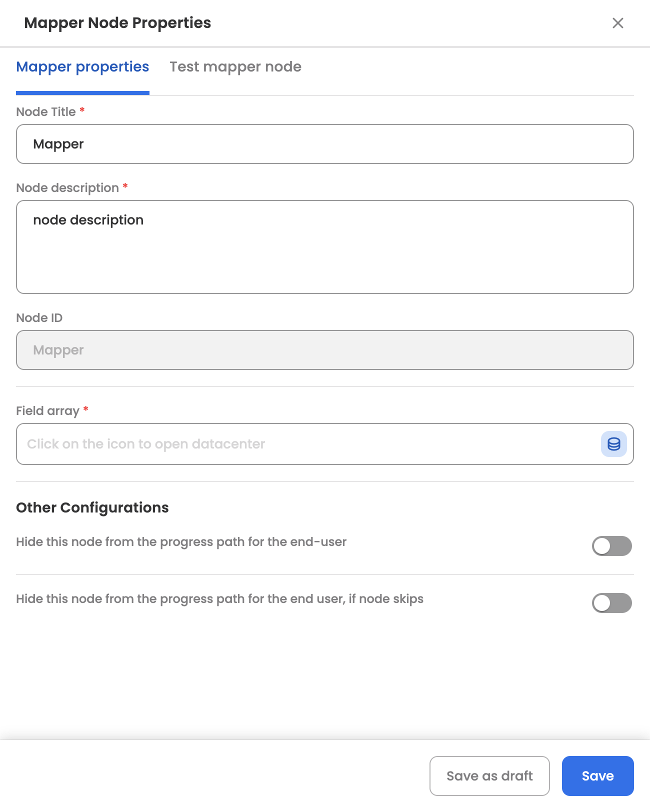Click the Node Title label

[x=46, y=112]
